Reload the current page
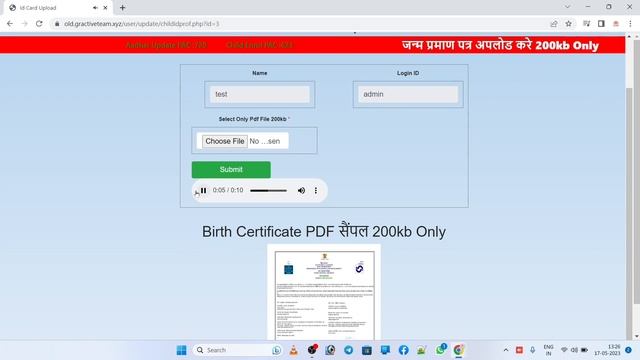This screenshot has height=360, width=640. coord(39,24)
